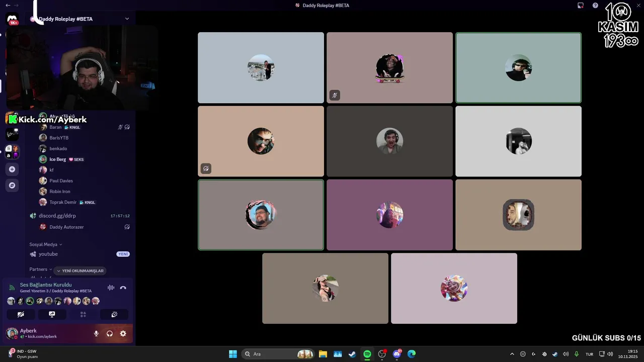Image resolution: width=644 pixels, height=362 pixels.
Task: Open the youtube channel
Action: (x=79, y=254)
